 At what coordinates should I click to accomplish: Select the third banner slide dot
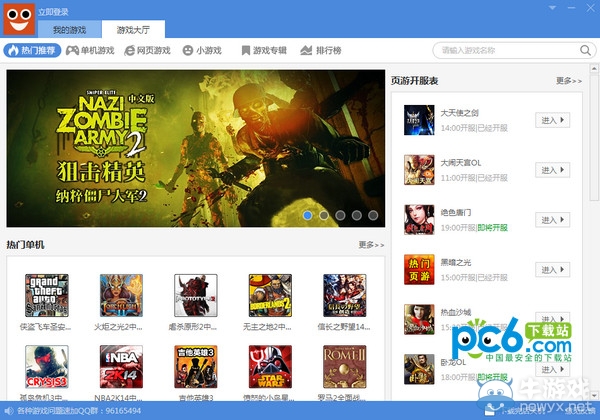pyautogui.click(x=340, y=215)
